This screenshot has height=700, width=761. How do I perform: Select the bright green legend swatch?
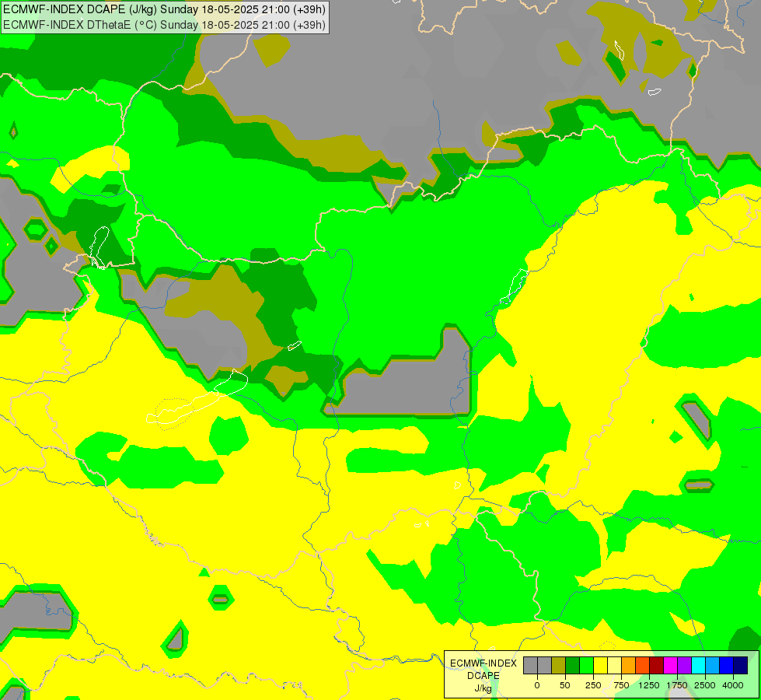586,666
